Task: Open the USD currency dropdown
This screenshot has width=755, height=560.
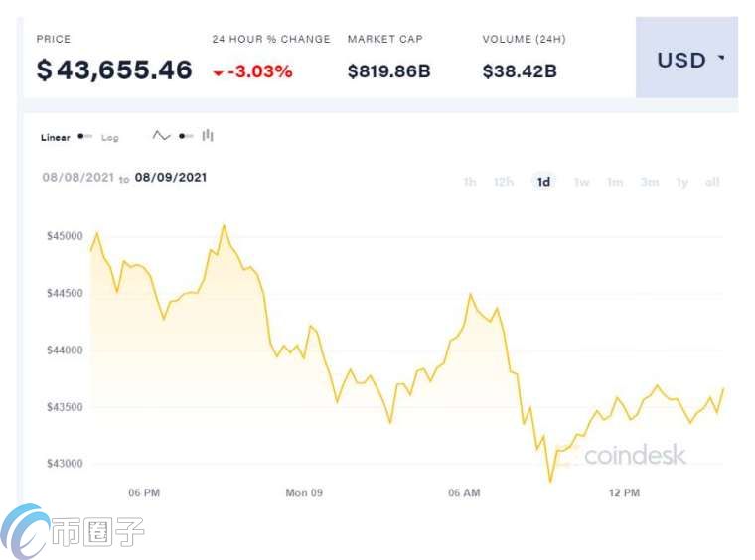Action: click(686, 58)
